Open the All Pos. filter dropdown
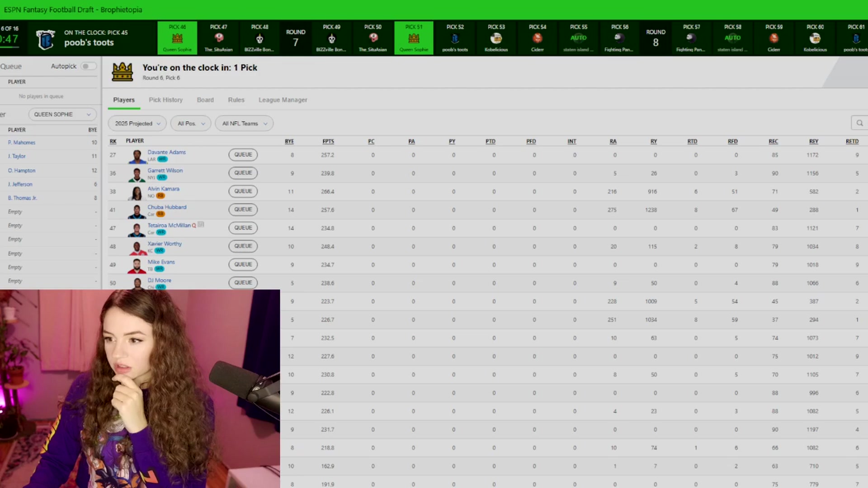 (x=191, y=123)
